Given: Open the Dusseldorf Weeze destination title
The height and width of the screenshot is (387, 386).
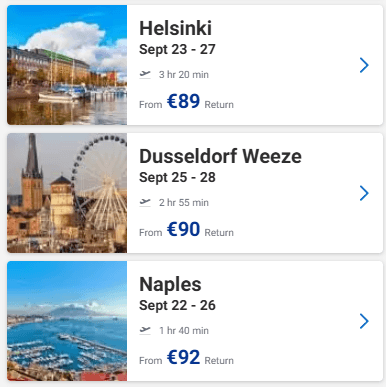Looking at the screenshot, I should [x=220, y=156].
